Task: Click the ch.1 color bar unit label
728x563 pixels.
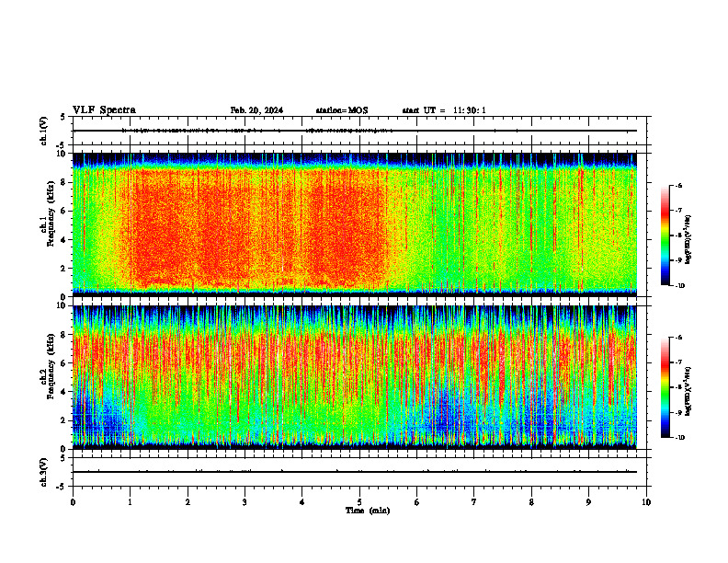Action: pyautogui.click(x=688, y=239)
